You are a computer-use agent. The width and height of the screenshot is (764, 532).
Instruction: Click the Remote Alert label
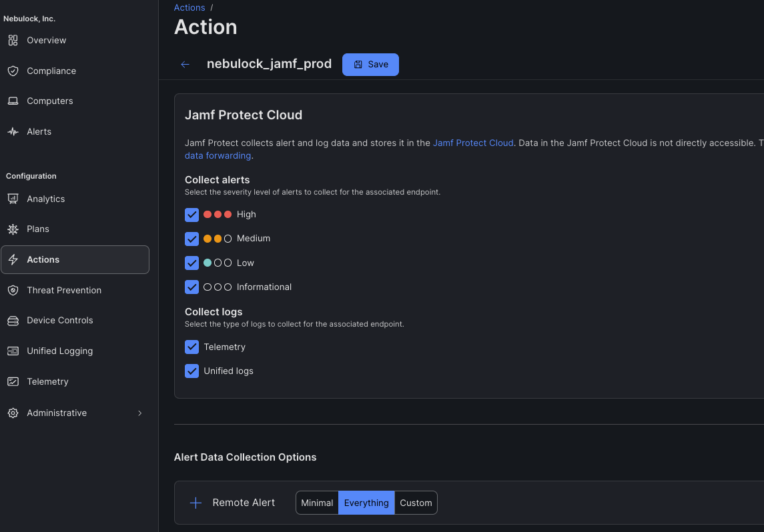point(244,503)
